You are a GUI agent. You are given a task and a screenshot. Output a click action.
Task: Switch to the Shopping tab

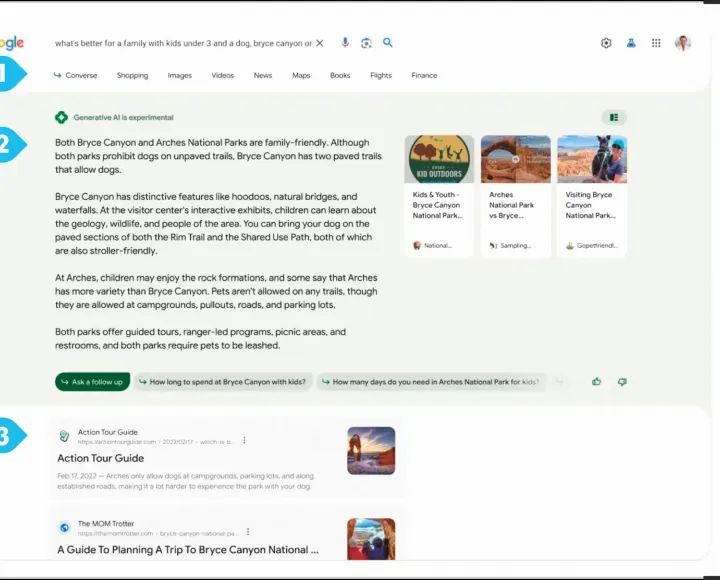pos(132,75)
